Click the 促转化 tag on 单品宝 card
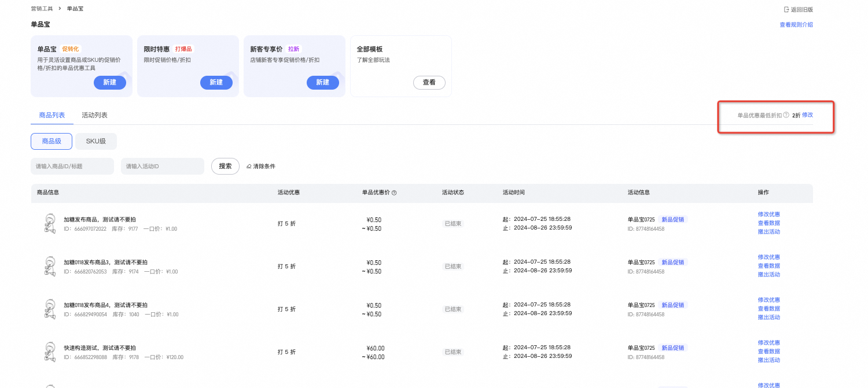The height and width of the screenshot is (388, 868). (71, 49)
